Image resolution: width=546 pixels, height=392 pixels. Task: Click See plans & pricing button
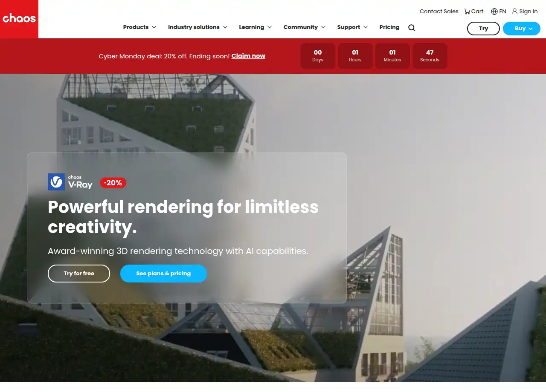tap(163, 274)
